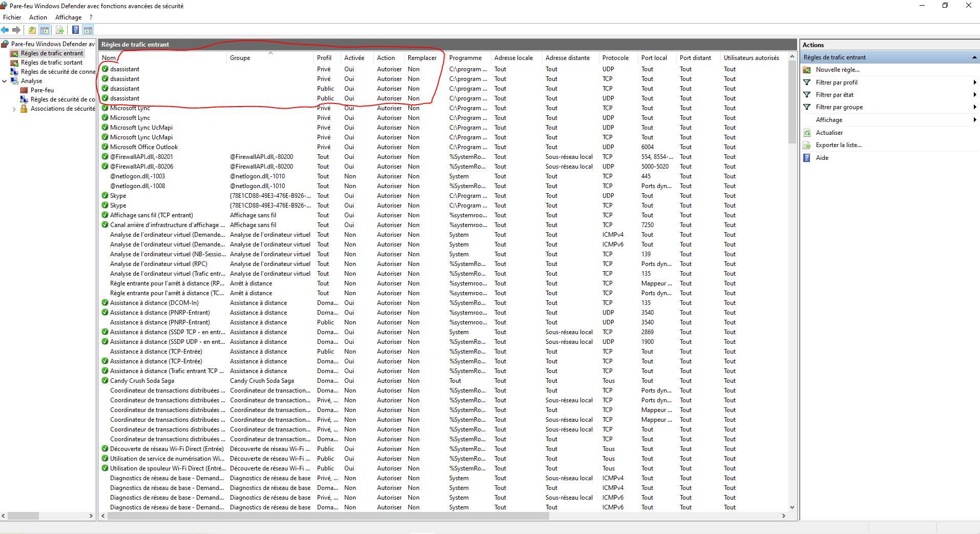
Task: Click the rules list horizontal scroll right arrow
Action: pyautogui.click(x=783, y=516)
